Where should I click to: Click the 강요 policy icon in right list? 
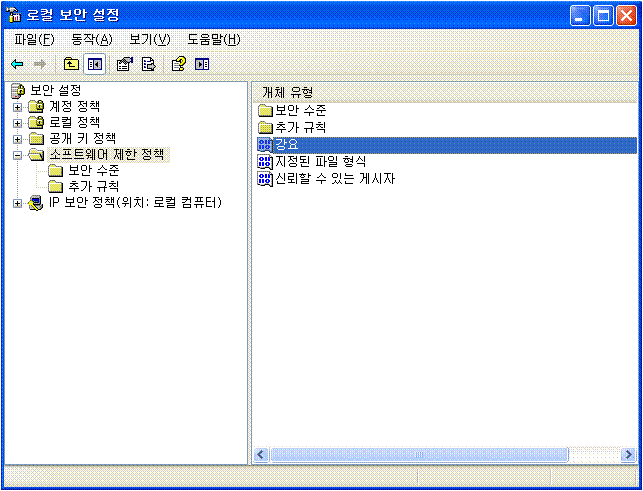click(264, 145)
